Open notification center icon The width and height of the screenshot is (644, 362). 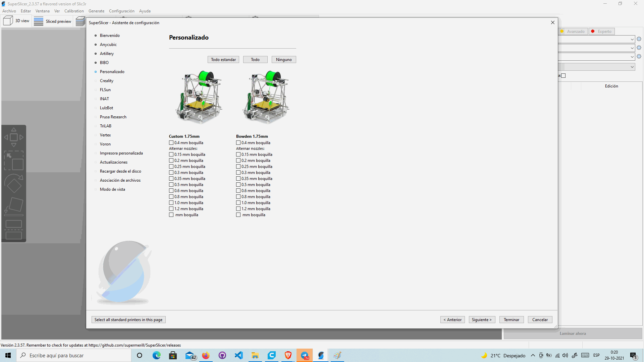tap(633, 356)
